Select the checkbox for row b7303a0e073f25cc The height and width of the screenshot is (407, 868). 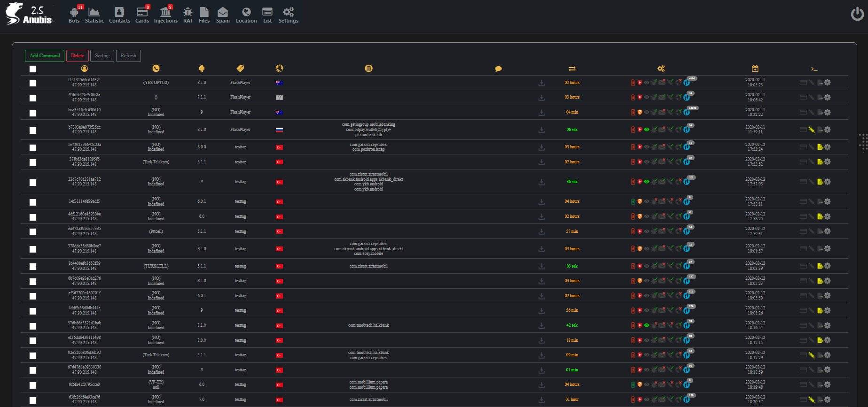(x=33, y=131)
